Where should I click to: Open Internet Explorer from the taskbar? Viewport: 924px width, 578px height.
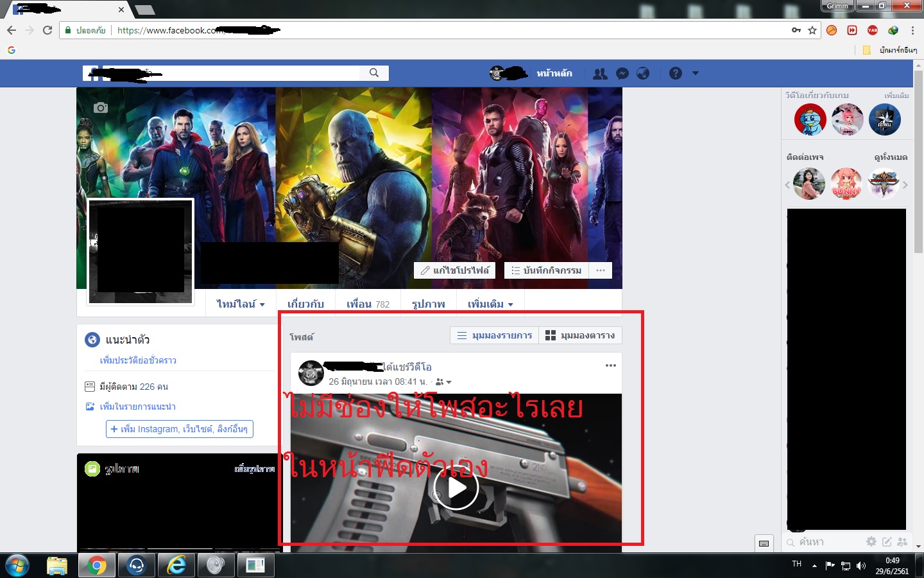176,566
